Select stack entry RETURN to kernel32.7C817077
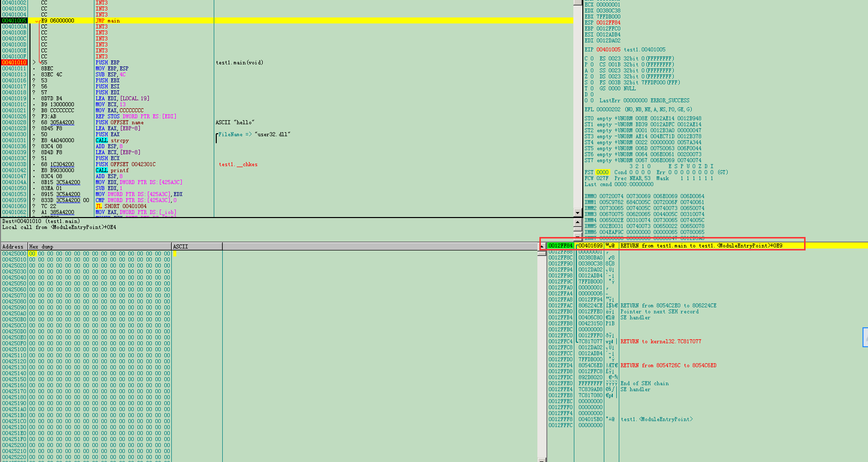 (660, 342)
